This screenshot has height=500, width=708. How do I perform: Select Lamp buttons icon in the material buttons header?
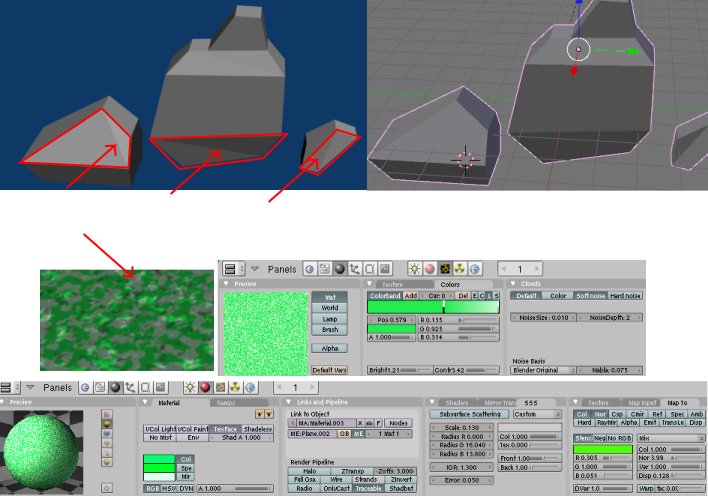coord(190,388)
